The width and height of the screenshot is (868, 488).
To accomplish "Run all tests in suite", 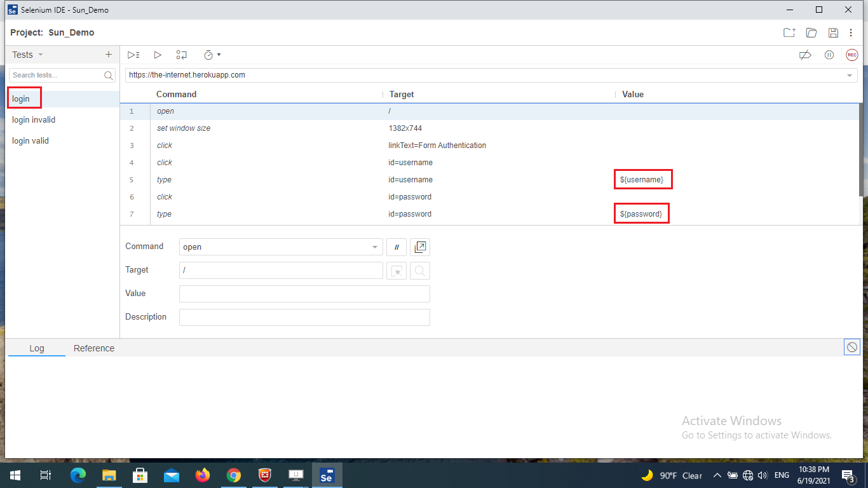I will [x=133, y=55].
